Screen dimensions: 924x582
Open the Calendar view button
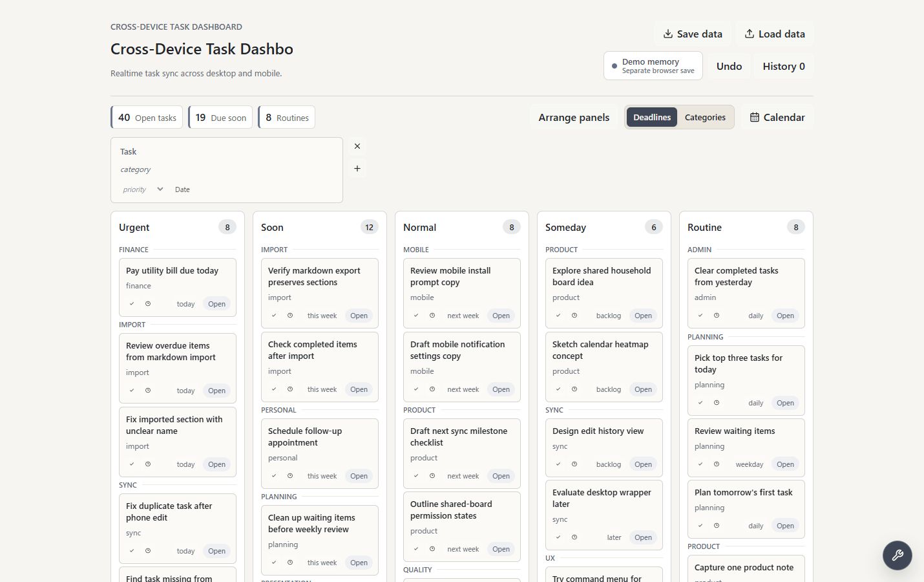click(x=777, y=117)
